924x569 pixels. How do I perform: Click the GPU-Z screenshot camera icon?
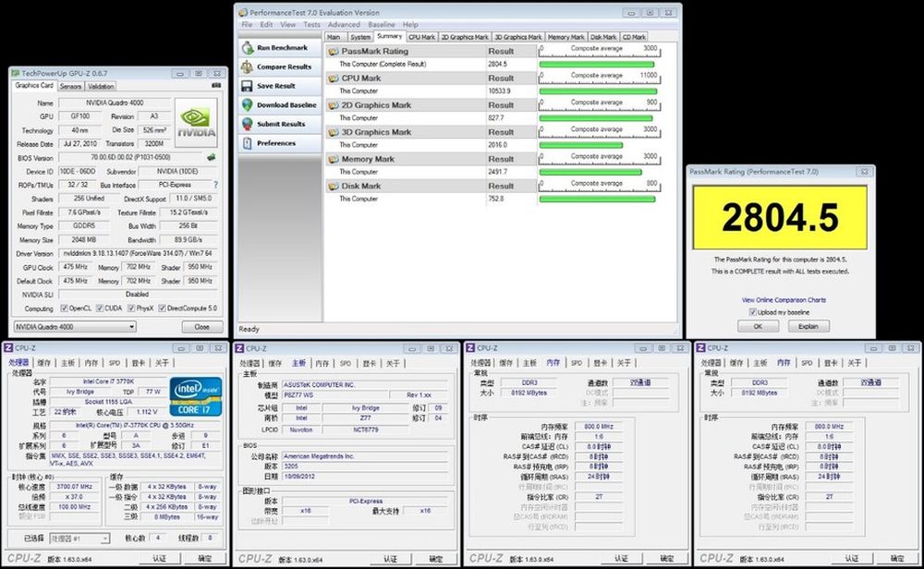pos(215,85)
